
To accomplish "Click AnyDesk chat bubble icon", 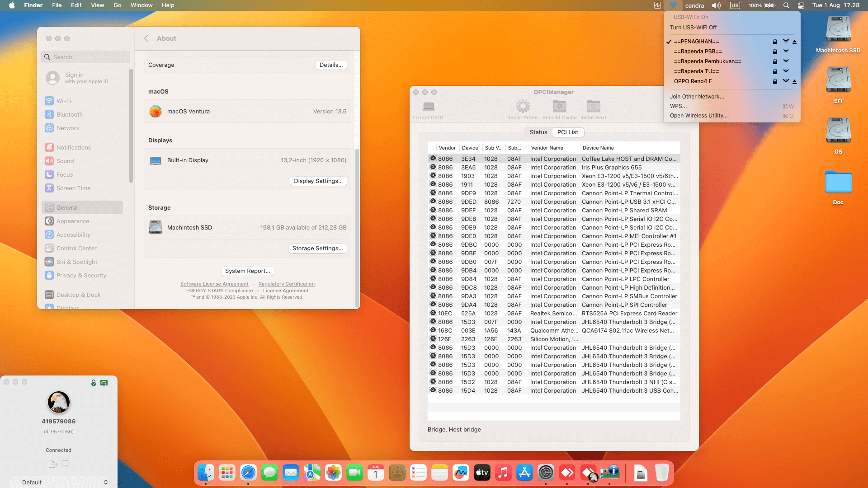I will click(65, 464).
